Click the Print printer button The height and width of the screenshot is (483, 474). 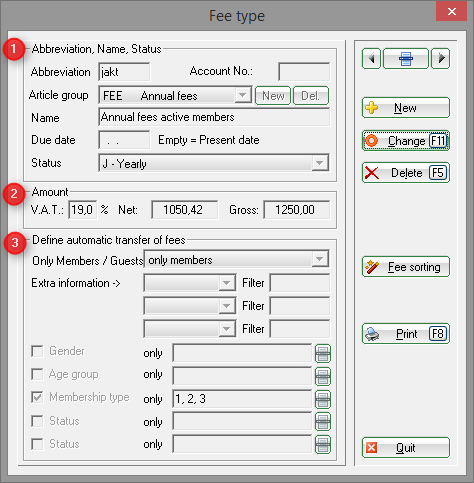pos(406,334)
